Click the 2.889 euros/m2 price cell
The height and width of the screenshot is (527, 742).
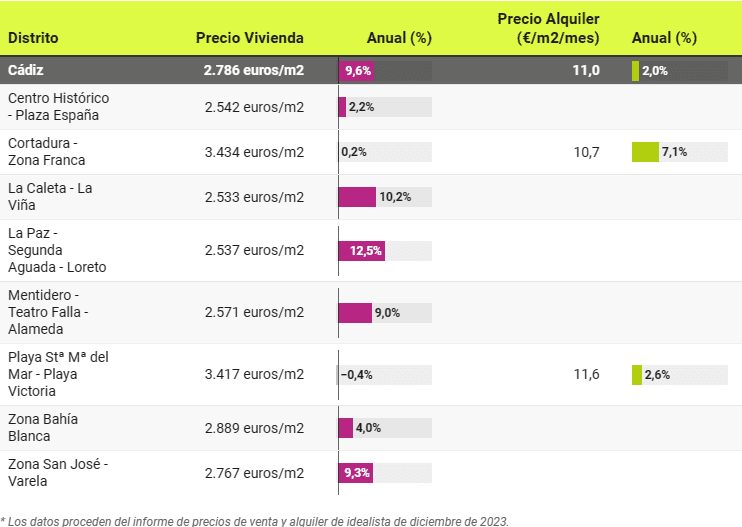coord(254,428)
